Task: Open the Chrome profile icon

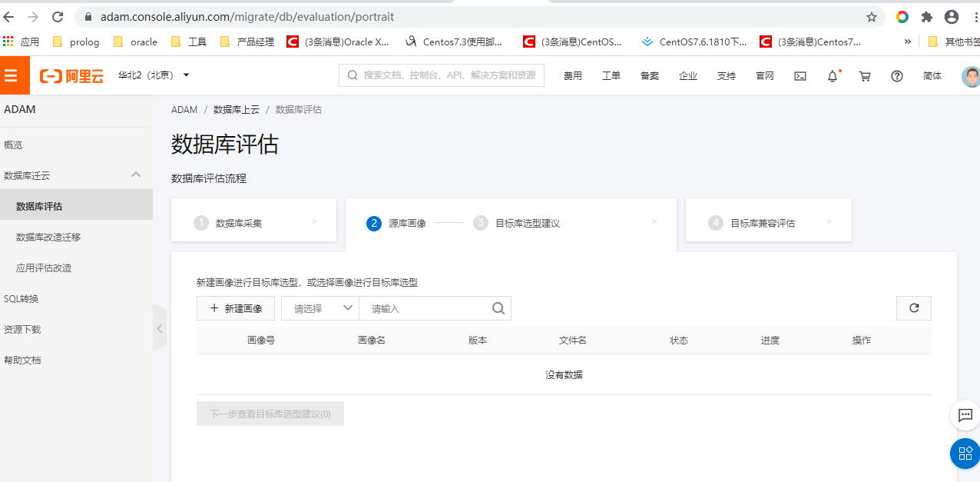Action: (x=952, y=17)
